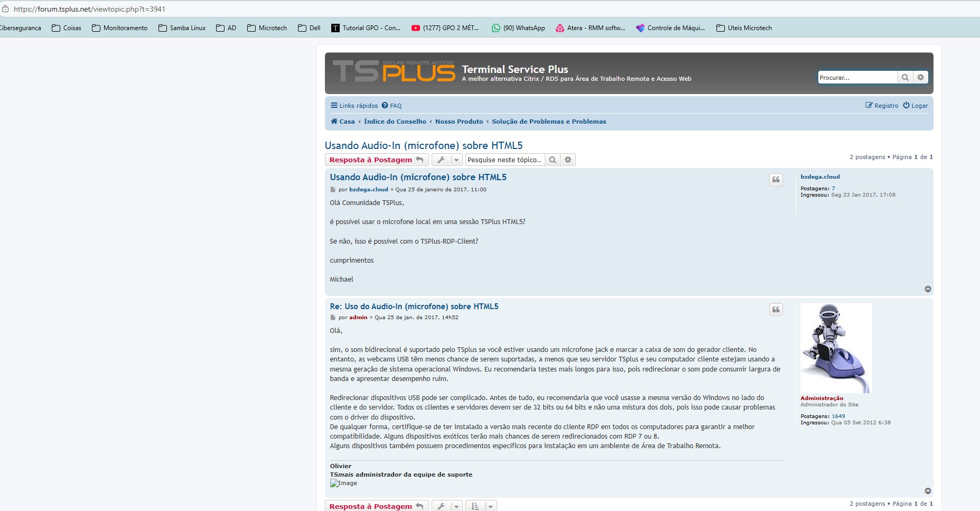Open the main topic title link
The image size is (980, 511).
click(x=424, y=145)
